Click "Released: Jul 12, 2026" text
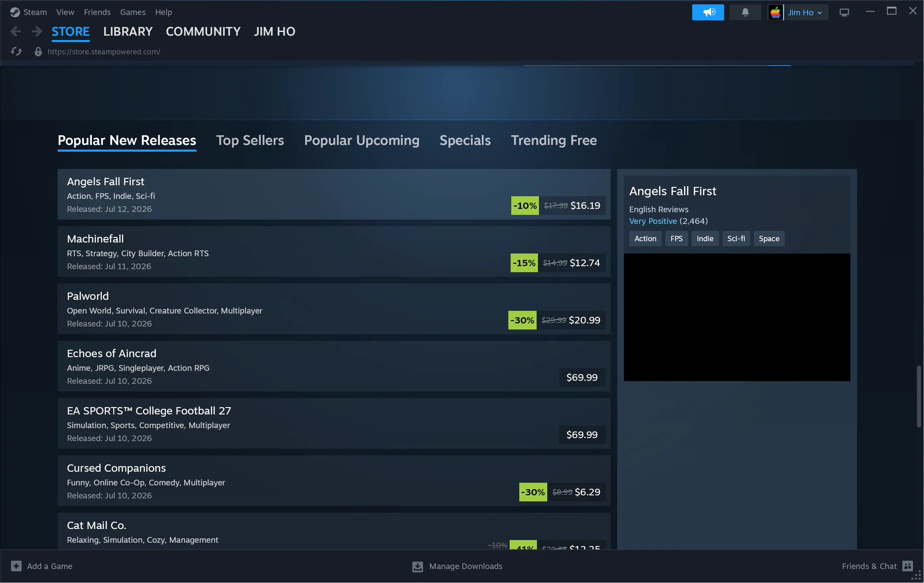 point(109,209)
